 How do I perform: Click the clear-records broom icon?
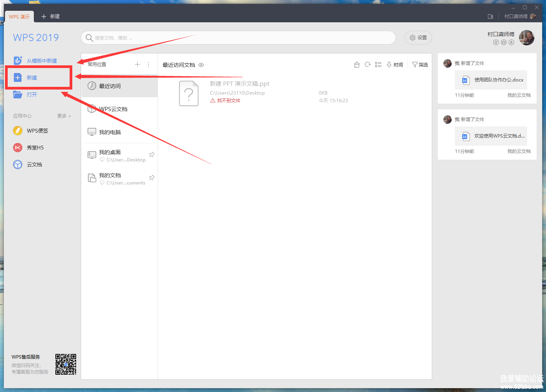(x=357, y=65)
